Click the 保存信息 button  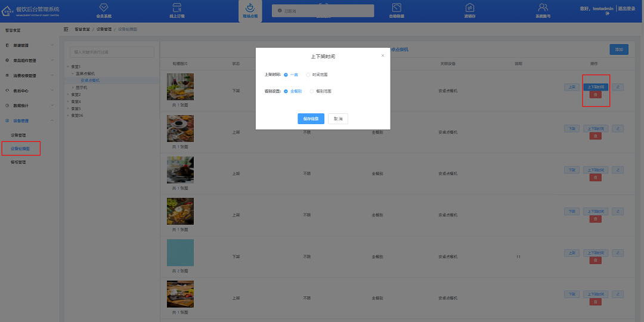tap(311, 119)
